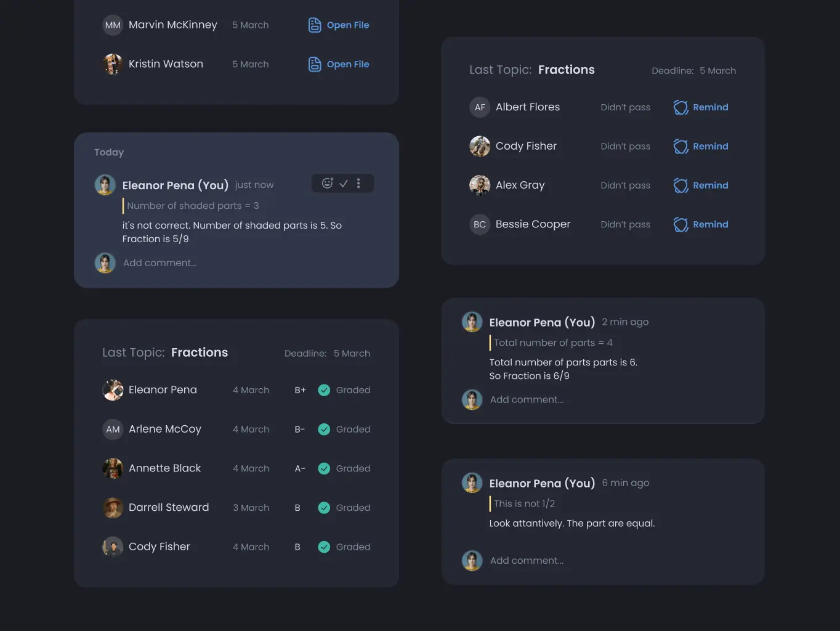Click Cody Fisher's avatar in Didn't pass list
This screenshot has height=631, width=840.
480,146
